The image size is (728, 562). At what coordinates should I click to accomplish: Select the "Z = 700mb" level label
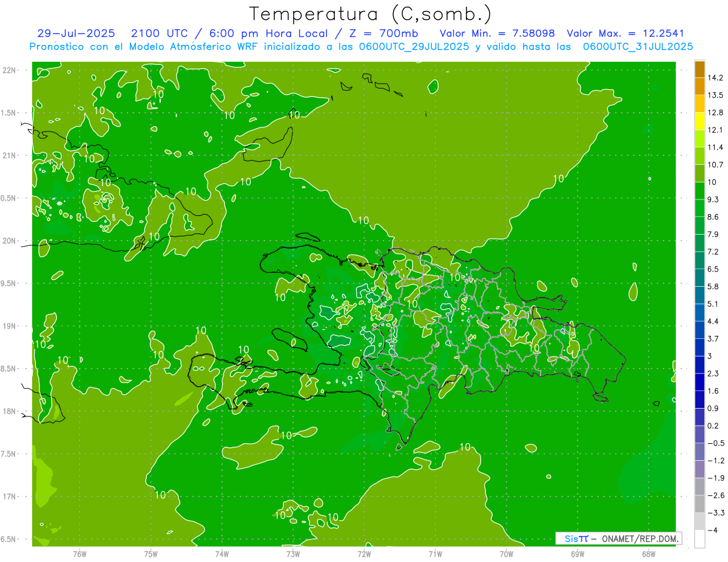coord(383,33)
